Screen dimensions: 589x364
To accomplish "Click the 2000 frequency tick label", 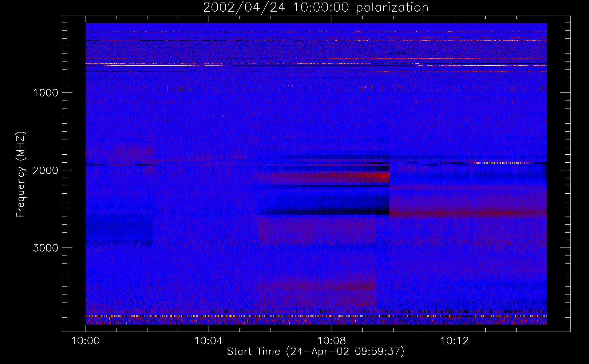I will point(46,170).
